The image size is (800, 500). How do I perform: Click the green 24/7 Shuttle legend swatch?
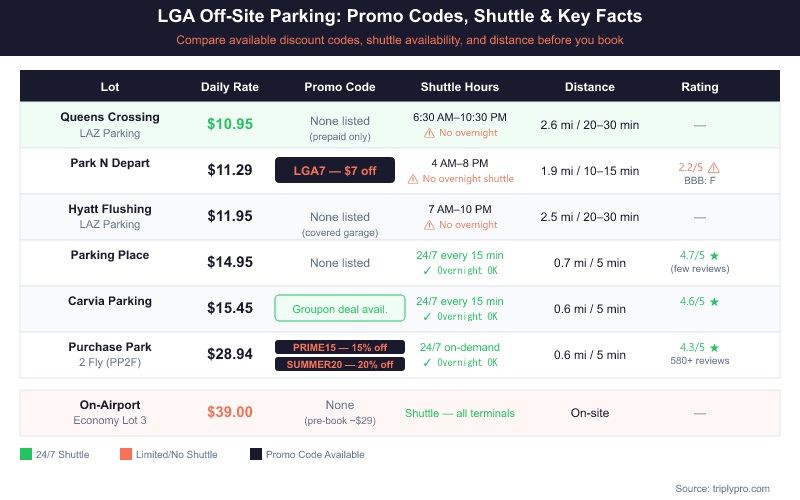coord(26,454)
